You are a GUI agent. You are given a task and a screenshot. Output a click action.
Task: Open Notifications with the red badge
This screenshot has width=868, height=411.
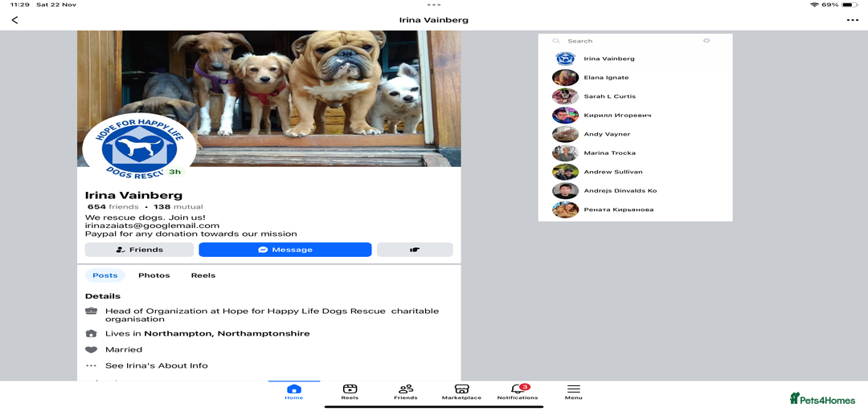pos(518,392)
